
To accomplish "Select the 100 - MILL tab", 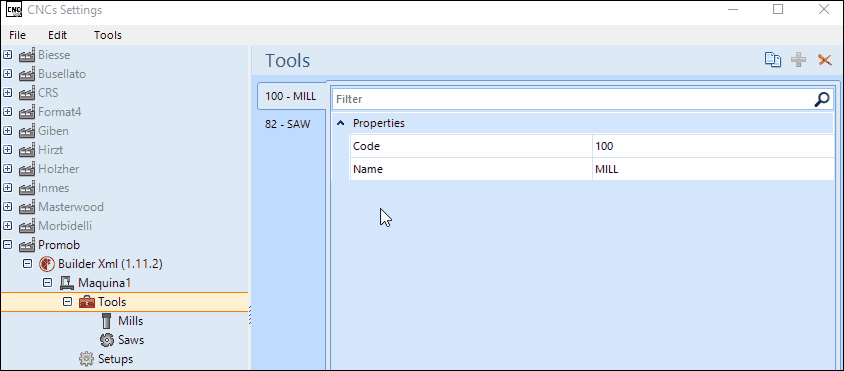I will click(291, 96).
